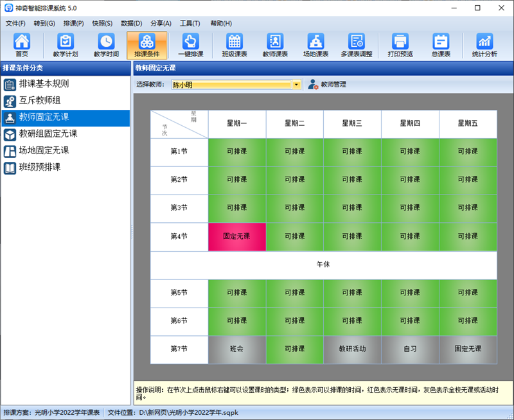This screenshot has height=420, width=514.
Task: Click 可排课 cell for Friday 第6节
Action: [x=468, y=321]
